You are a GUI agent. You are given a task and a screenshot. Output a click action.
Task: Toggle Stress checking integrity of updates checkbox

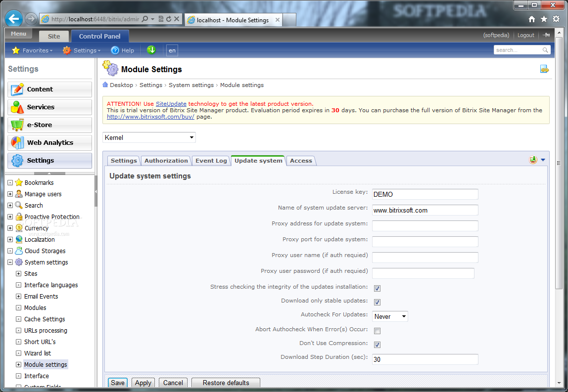377,288
